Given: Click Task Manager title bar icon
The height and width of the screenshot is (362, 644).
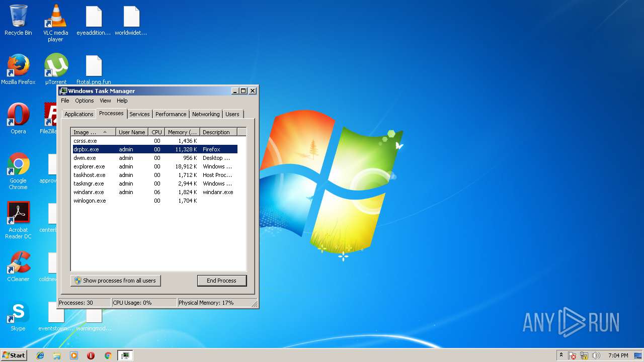Looking at the screenshot, I should pos(63,91).
